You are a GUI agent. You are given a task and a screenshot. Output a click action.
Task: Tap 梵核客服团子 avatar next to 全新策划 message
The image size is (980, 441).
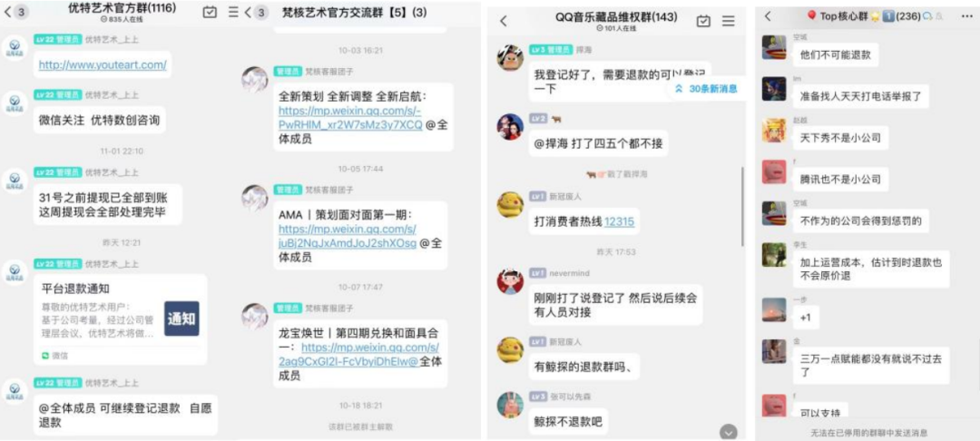pos(255,79)
